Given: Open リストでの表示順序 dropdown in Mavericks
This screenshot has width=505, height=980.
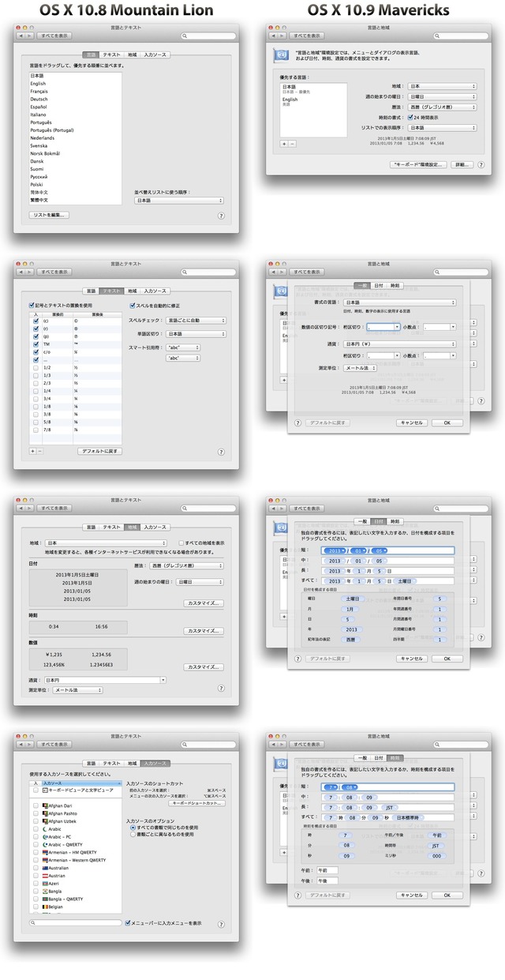Looking at the screenshot, I should pos(440,126).
